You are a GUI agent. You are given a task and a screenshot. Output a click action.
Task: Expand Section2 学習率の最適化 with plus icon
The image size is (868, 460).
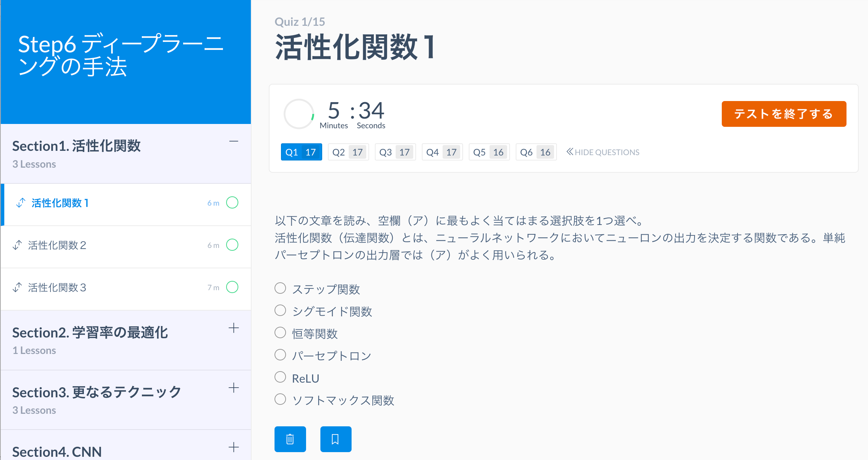pos(234,328)
